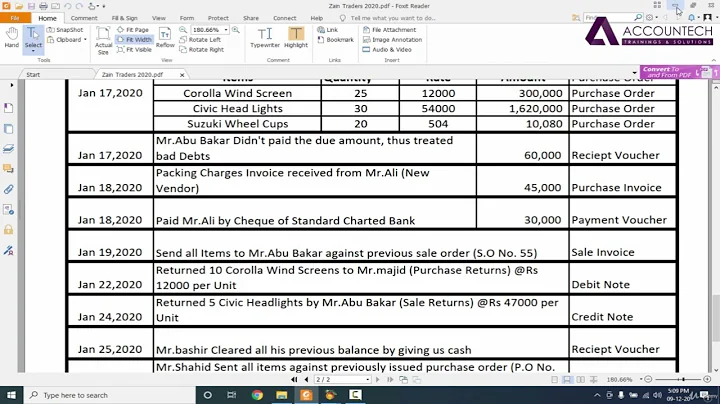Open the Share ribbon tab
The width and height of the screenshot is (720, 404).
click(251, 18)
